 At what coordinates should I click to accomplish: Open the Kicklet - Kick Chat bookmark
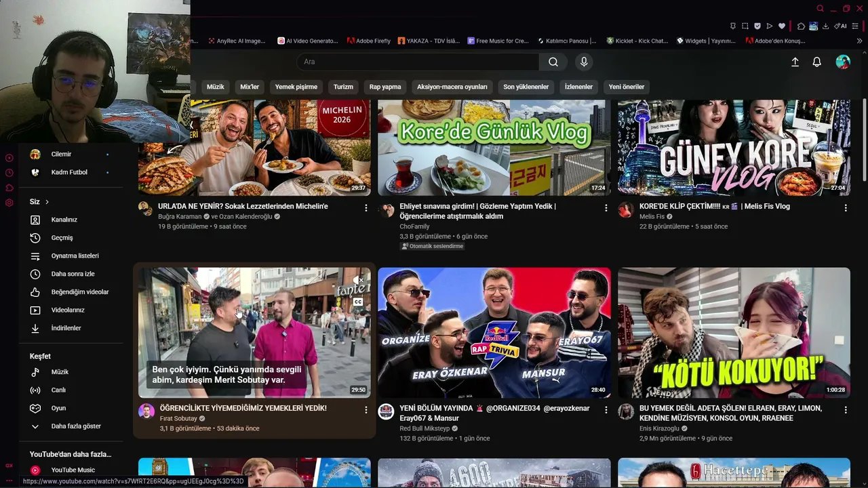tap(637, 41)
